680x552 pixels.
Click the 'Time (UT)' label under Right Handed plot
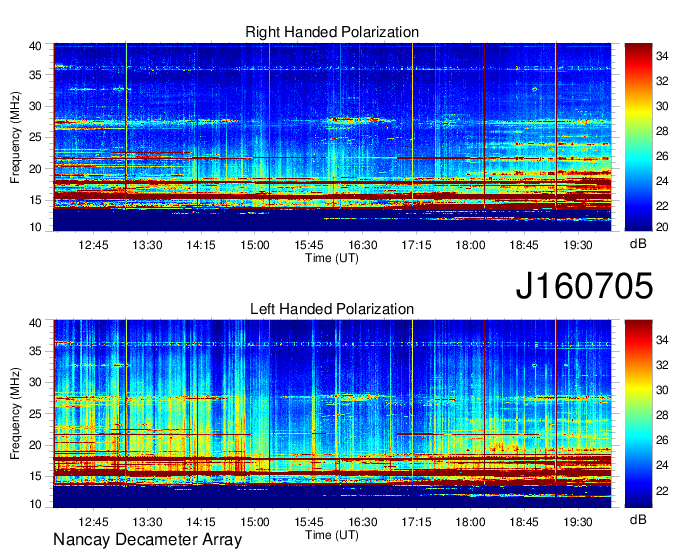coord(332,258)
